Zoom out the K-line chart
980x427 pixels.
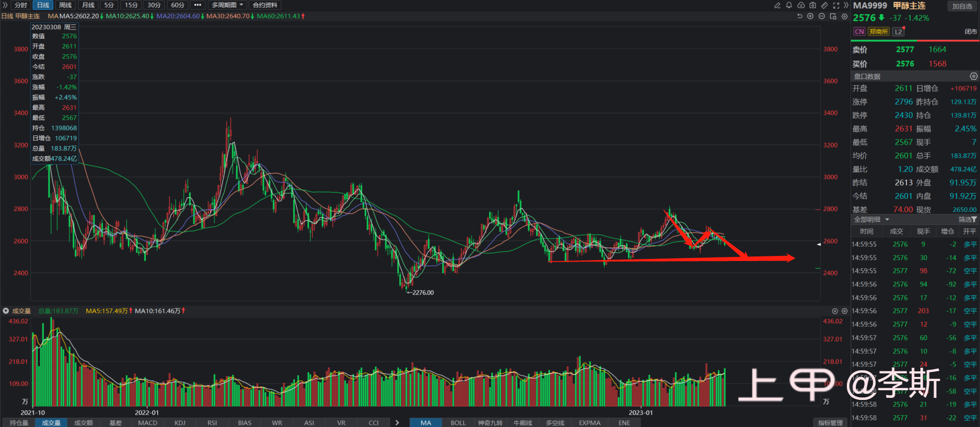(x=821, y=16)
